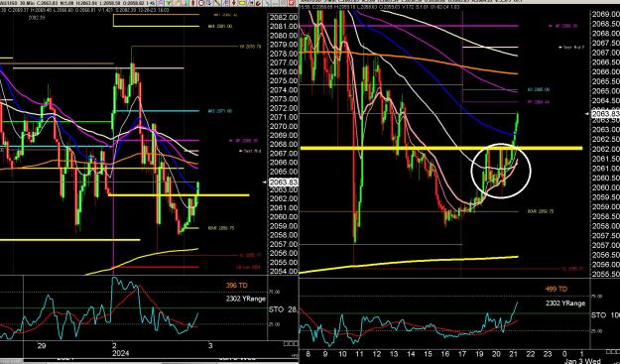Screen dimensions: 620x364
Task: Click the green toolbar icon beside the purple one
Action: tap(169, 3)
